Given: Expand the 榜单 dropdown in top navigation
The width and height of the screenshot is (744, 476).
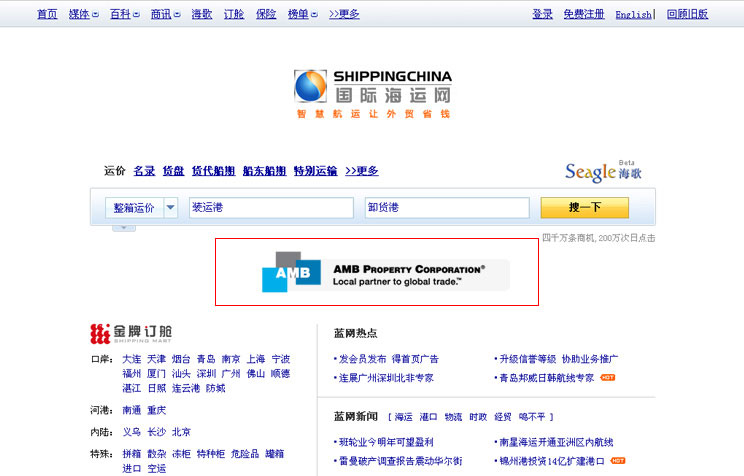Looking at the screenshot, I should coord(314,15).
